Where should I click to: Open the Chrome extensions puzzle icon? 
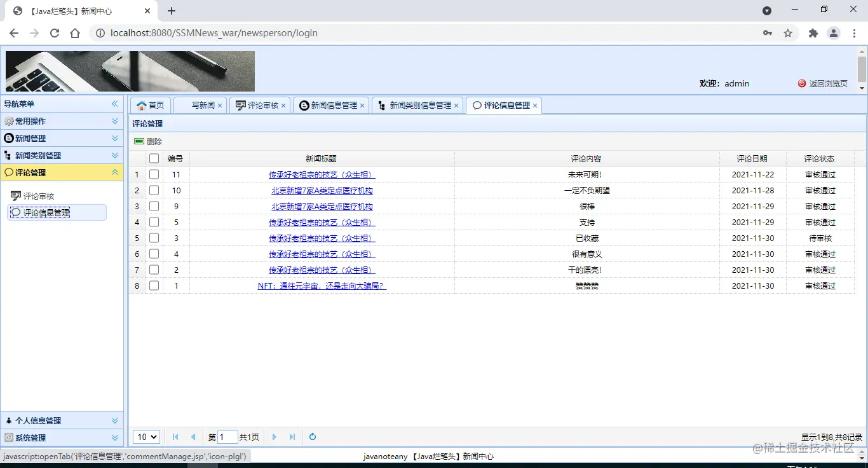coord(813,32)
